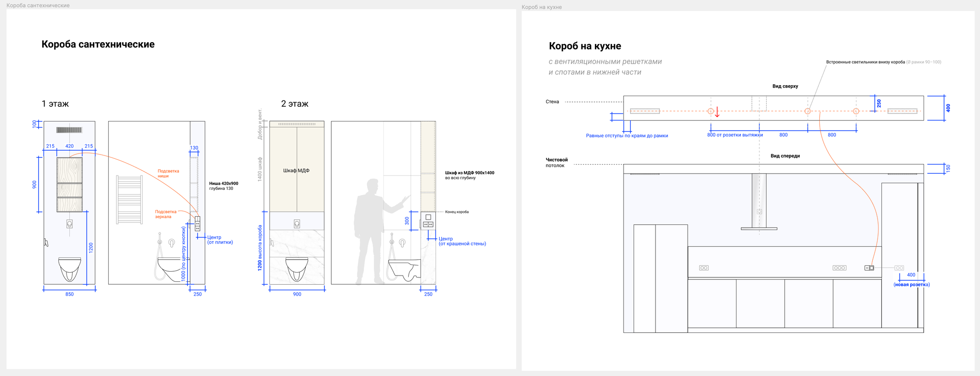Click 'Равные отступы по краям до рамки' note
Screen dimensions: 980x376
[x=627, y=136]
